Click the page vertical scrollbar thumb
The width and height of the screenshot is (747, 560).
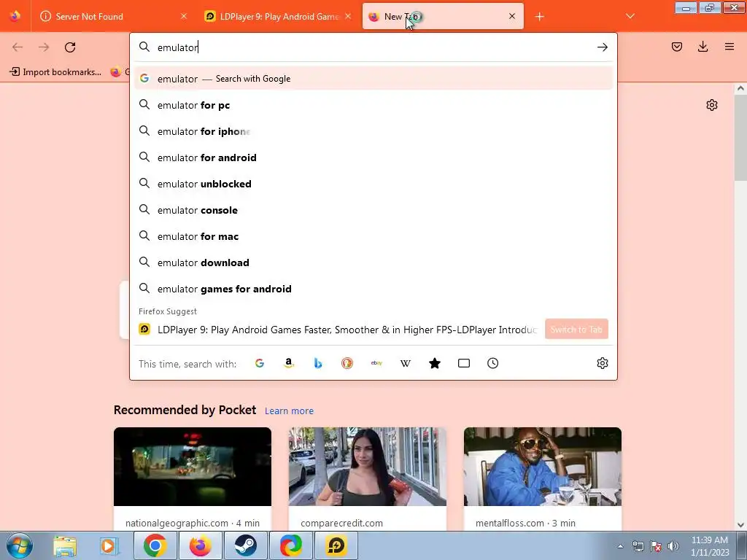(x=740, y=136)
